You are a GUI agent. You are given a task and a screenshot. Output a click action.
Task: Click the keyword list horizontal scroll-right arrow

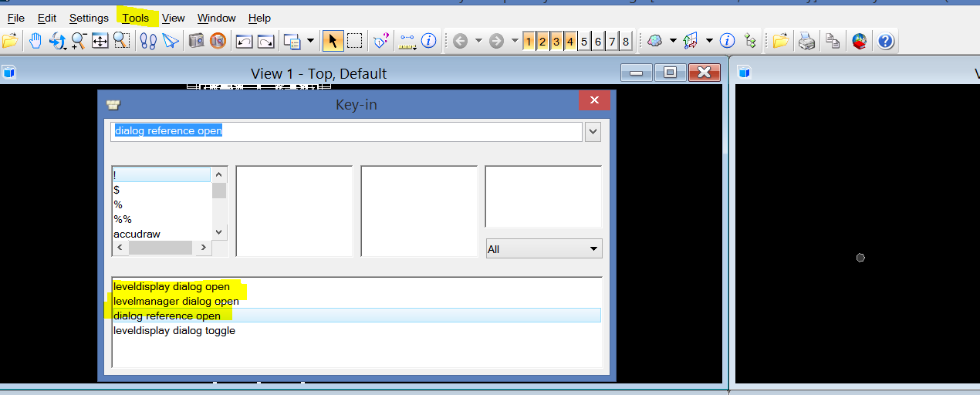204,248
